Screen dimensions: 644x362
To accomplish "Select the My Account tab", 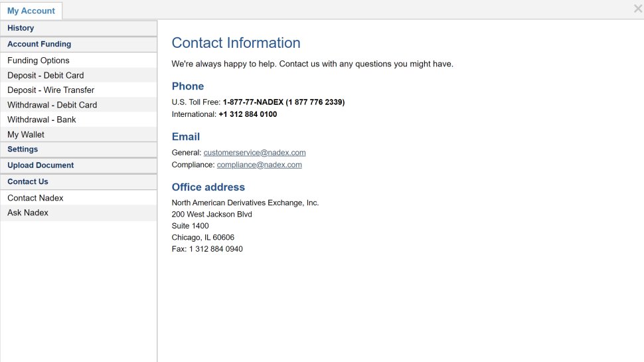I will coord(31,11).
